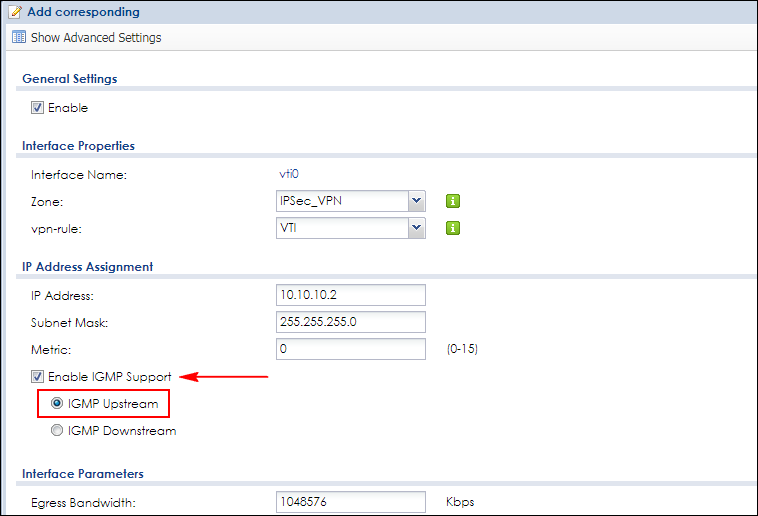The height and width of the screenshot is (516, 758).
Task: Click the green info icon beside Zone
Action: pyautogui.click(x=453, y=201)
